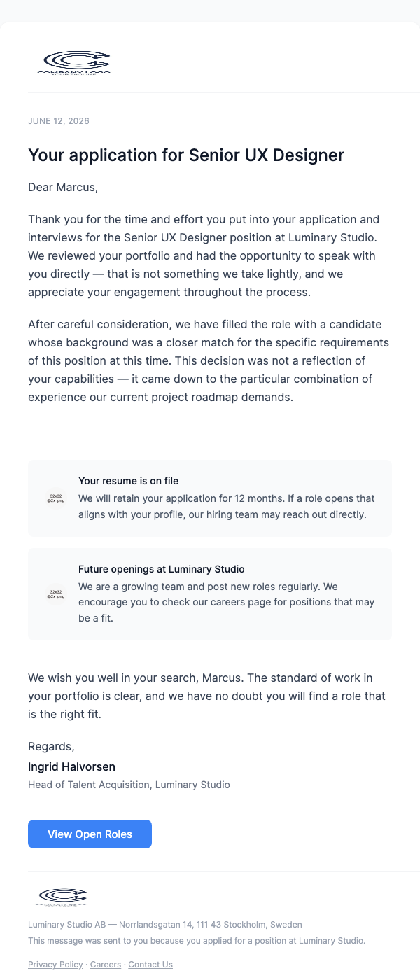
Task: Open the Careers link in the footer
Action: tap(105, 964)
